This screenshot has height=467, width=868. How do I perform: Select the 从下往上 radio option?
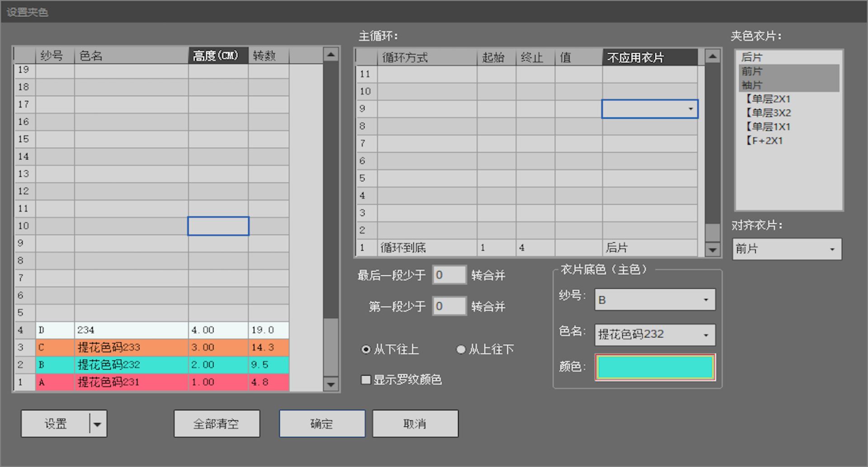coord(366,349)
